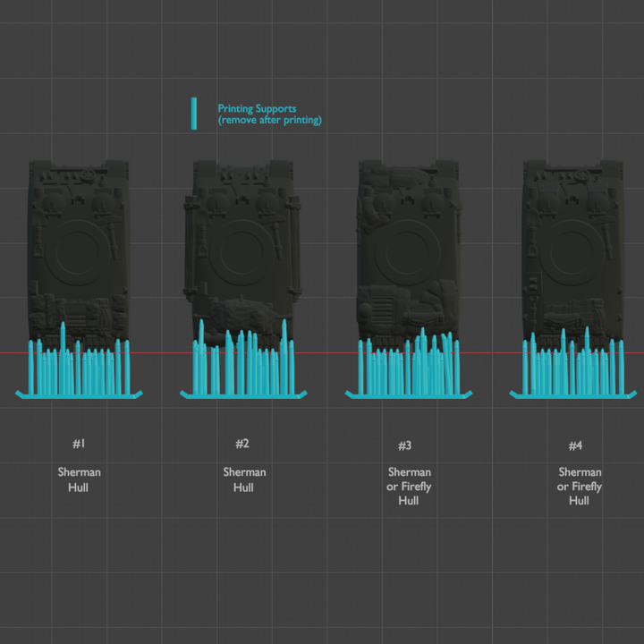
Task: Click the cyan legend color bar
Action: coord(194,114)
